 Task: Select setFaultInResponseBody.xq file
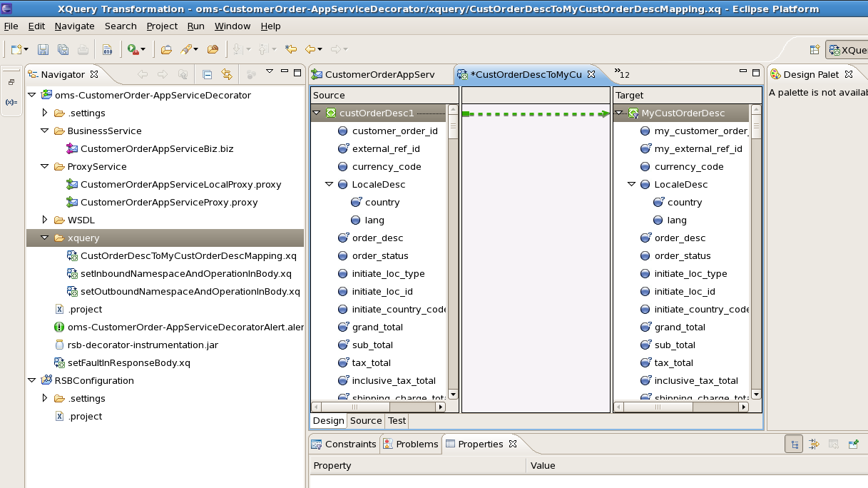click(129, 362)
